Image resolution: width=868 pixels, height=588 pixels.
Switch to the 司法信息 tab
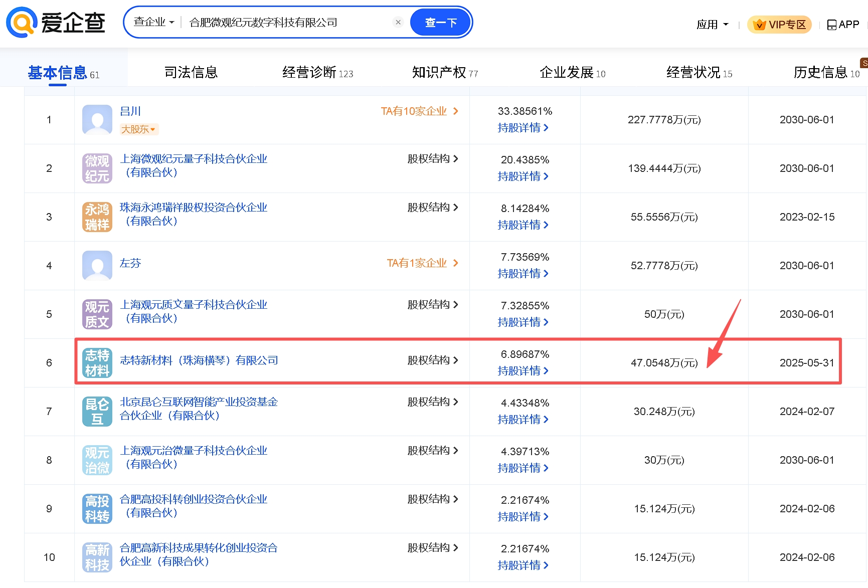point(191,73)
